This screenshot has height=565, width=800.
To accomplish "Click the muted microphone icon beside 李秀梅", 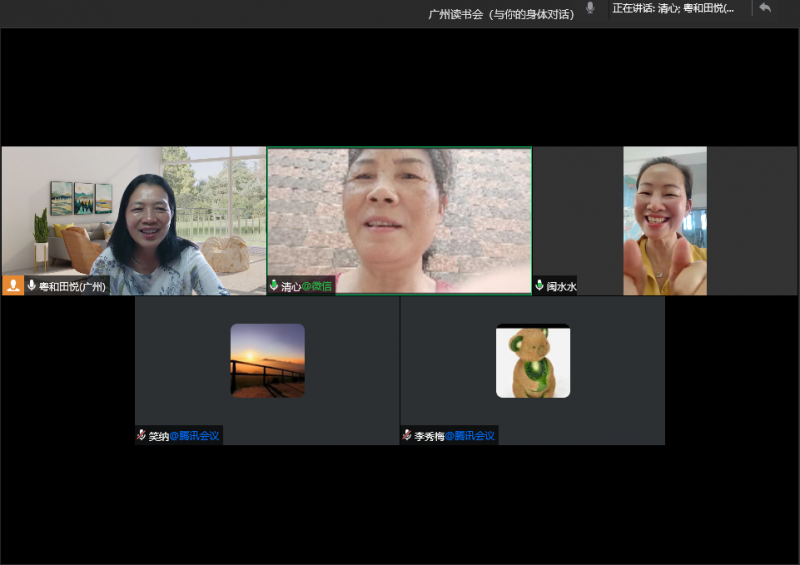I will click(407, 436).
